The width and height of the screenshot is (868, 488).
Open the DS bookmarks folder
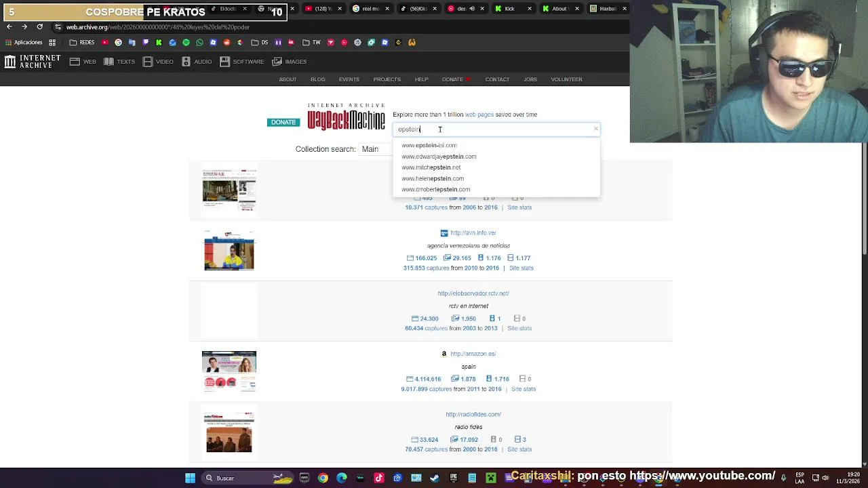coord(259,43)
